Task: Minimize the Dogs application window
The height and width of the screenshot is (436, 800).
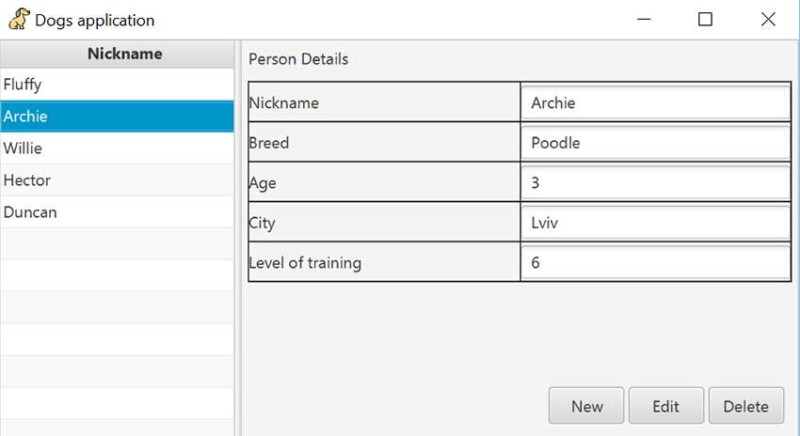Action: pyautogui.click(x=644, y=19)
